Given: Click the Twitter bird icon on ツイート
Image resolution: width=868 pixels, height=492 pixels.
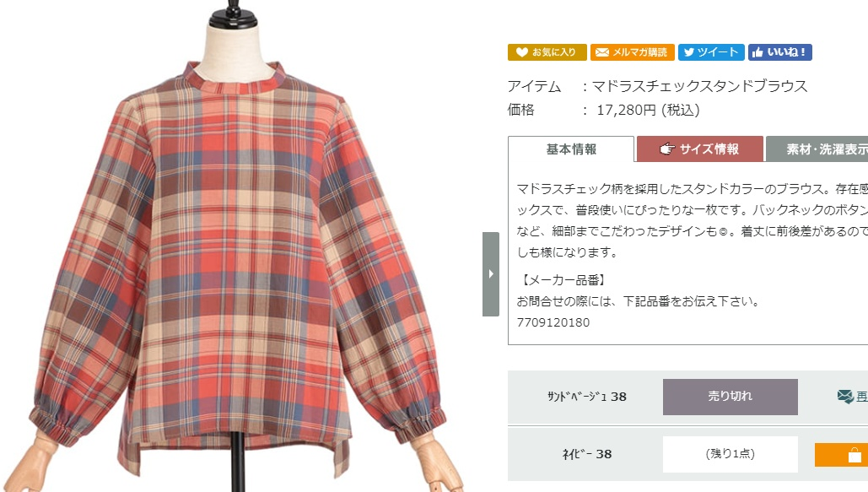Looking at the screenshot, I should (x=688, y=52).
